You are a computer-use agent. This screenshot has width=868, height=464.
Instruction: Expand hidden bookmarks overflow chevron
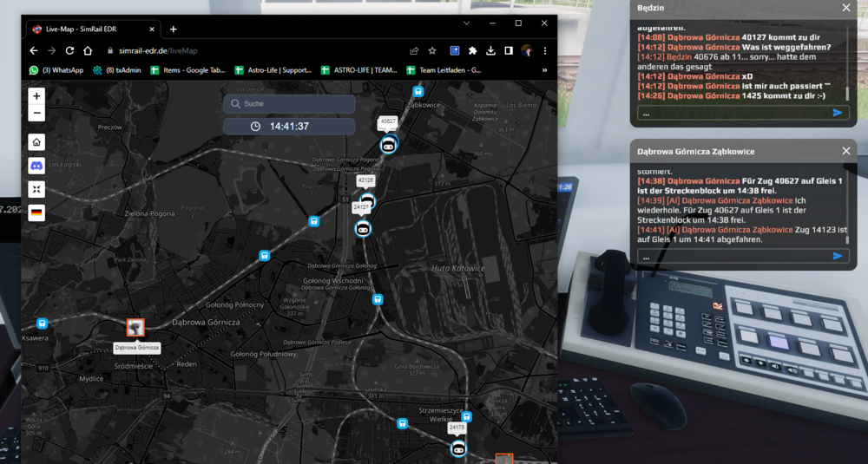(544, 70)
